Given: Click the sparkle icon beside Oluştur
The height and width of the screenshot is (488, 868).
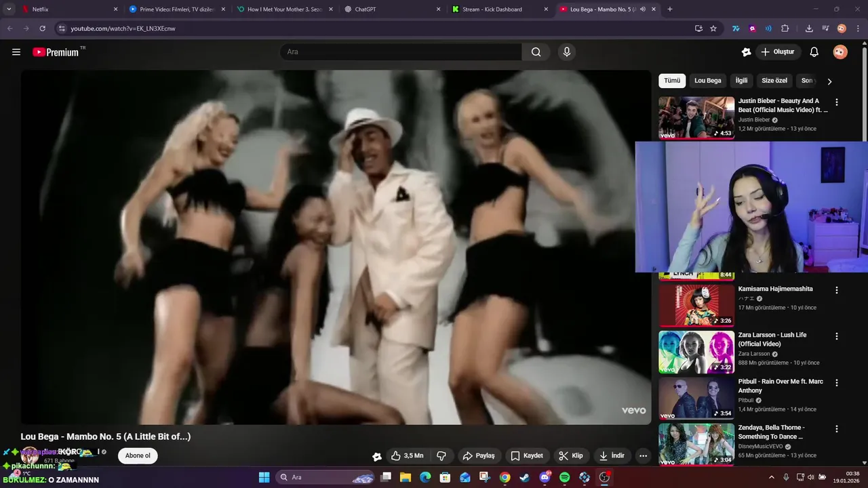Looking at the screenshot, I should pos(747,52).
